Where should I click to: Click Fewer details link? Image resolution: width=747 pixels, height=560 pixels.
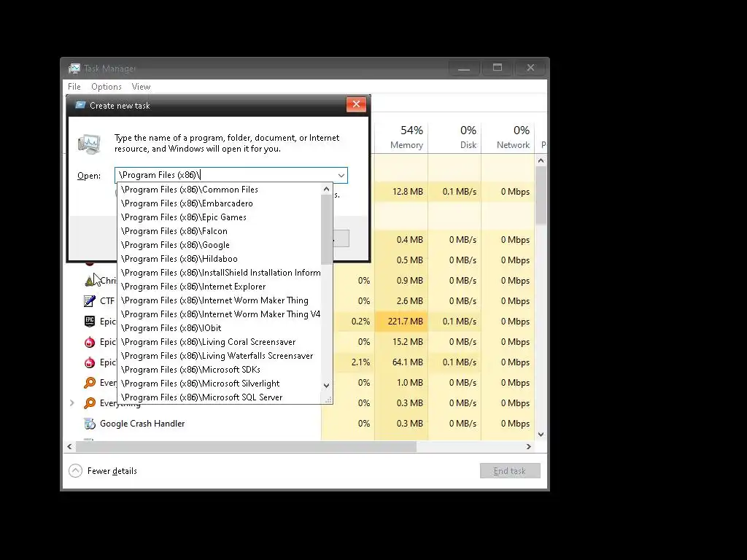112,471
